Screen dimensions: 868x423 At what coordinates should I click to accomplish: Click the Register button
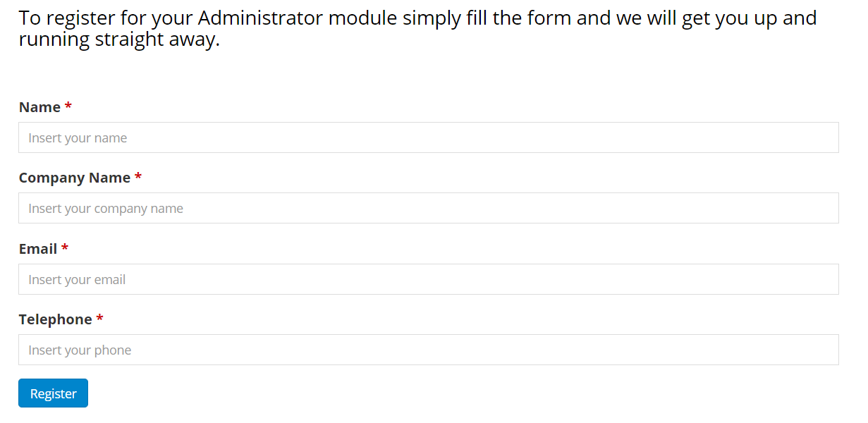coord(53,393)
